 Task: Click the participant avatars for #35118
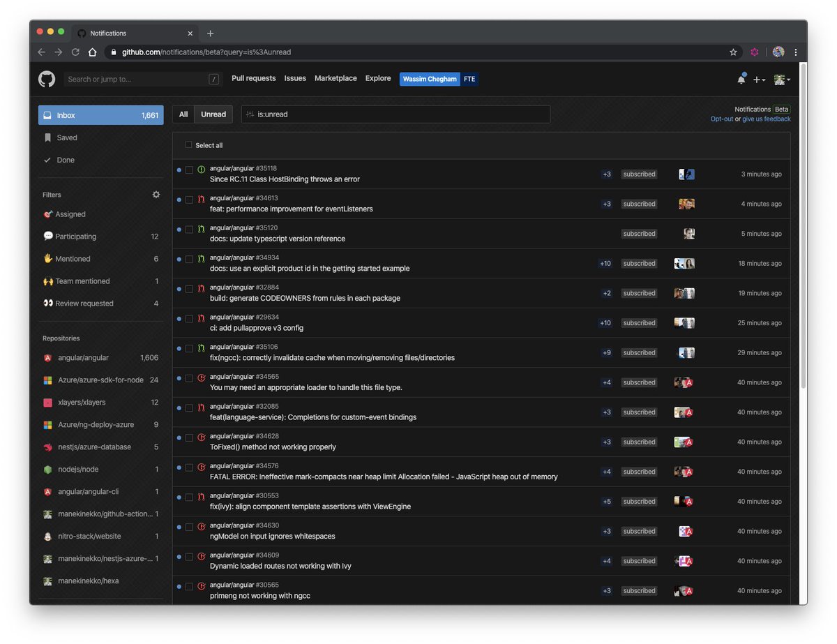pyautogui.click(x=686, y=174)
